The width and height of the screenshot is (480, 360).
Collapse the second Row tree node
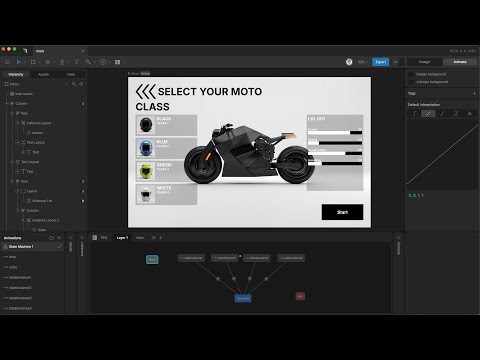coord(12,181)
